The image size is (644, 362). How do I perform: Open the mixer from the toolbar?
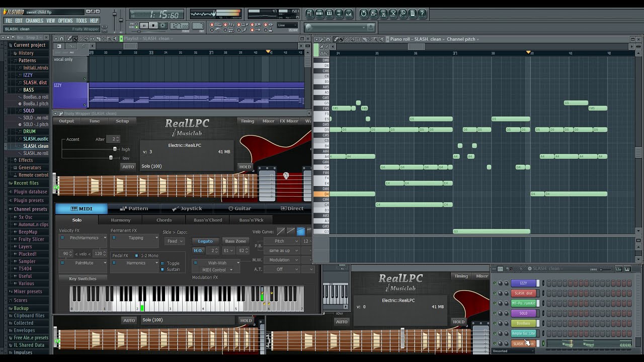349,14
